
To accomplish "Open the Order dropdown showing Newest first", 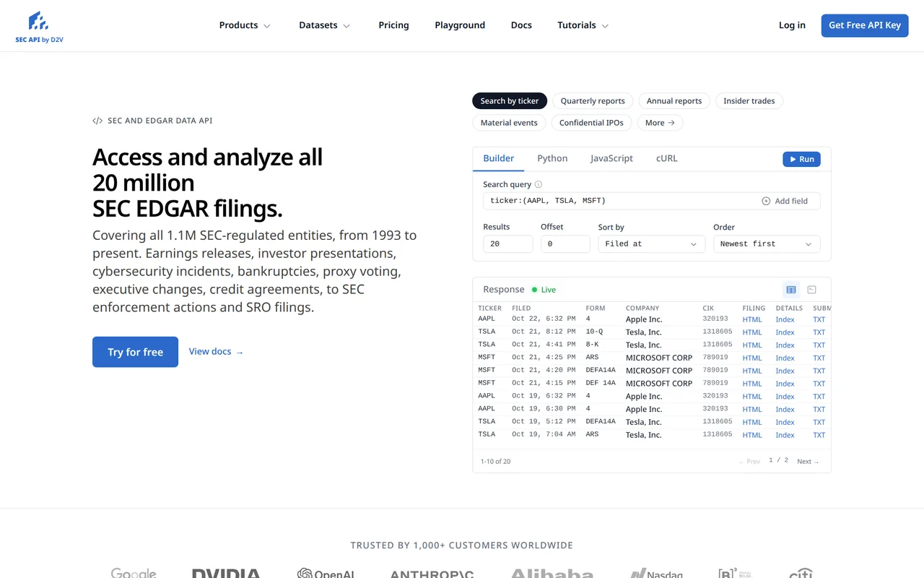I will pos(767,244).
